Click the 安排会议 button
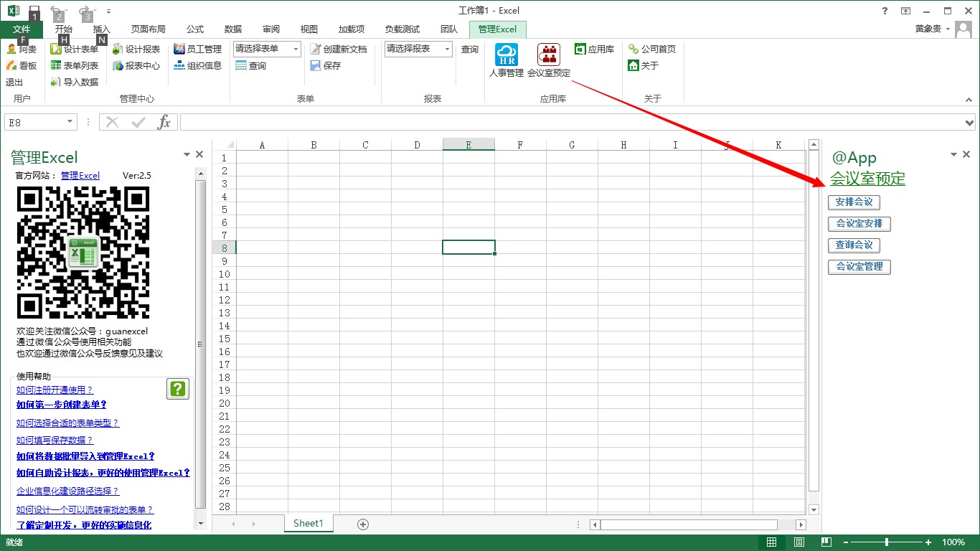 (x=854, y=202)
